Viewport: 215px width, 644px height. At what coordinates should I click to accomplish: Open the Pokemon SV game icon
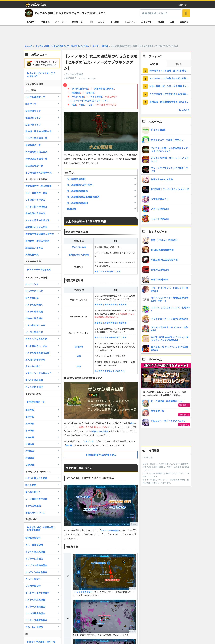pyautogui.click(x=146, y=160)
